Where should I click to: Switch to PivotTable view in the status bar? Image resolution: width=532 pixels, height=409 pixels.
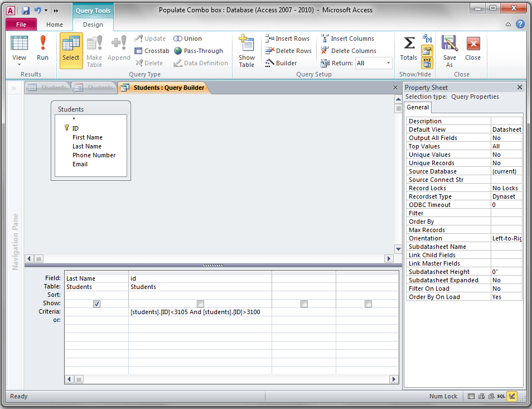pos(481,396)
